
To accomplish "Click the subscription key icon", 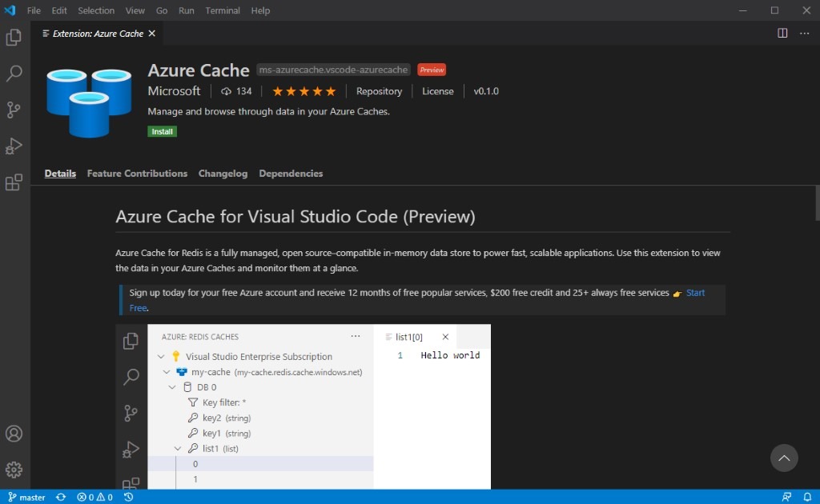I will coord(176,356).
